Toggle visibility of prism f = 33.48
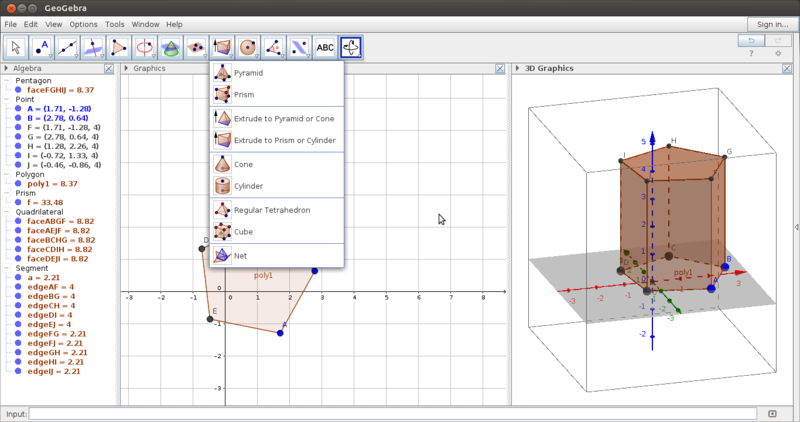The width and height of the screenshot is (800, 422). [x=18, y=203]
